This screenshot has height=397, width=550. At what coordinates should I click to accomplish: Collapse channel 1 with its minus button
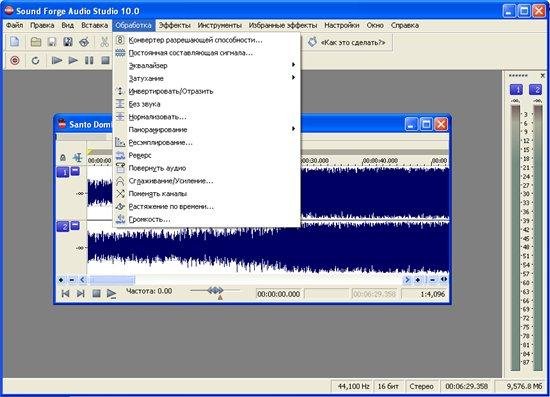click(75, 171)
